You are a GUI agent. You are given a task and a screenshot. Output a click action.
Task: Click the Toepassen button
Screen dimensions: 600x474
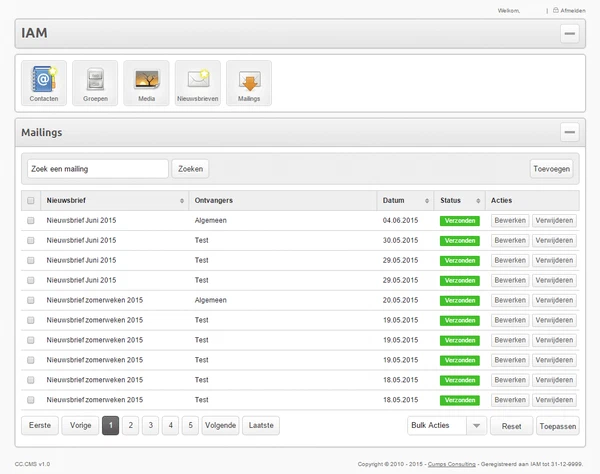[558, 426]
